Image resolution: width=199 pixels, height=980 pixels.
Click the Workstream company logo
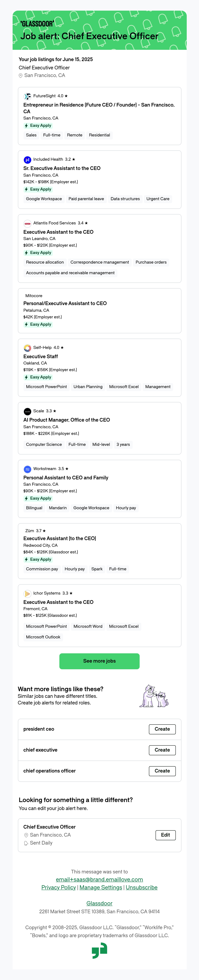(x=27, y=469)
